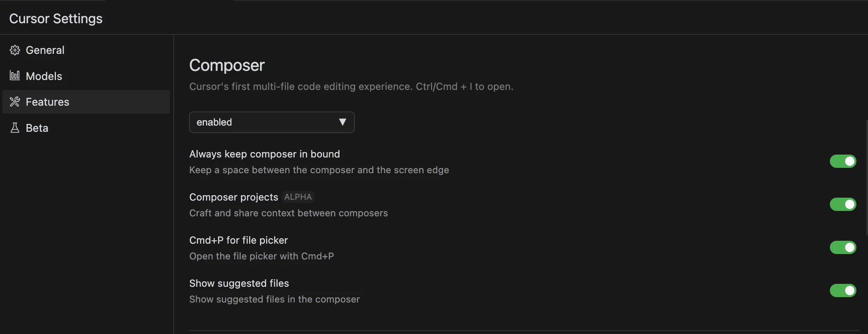The width and height of the screenshot is (868, 334).
Task: Click the ALPHA badge by Composer projects
Action: (298, 197)
